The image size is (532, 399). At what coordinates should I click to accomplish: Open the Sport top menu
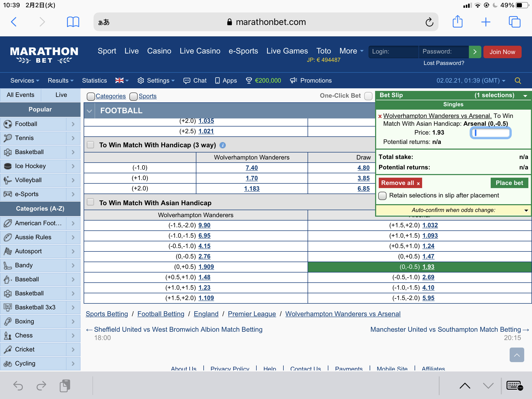coord(107,51)
